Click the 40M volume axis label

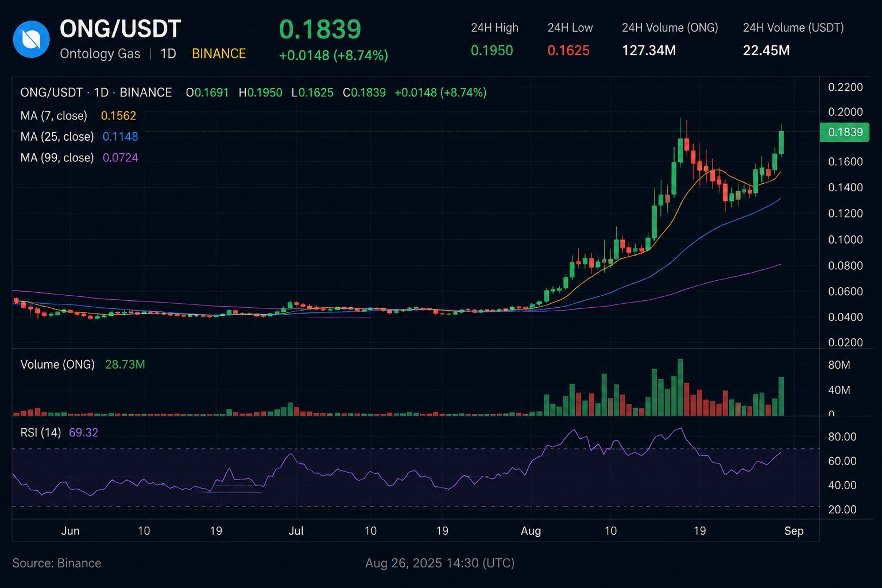pos(839,390)
